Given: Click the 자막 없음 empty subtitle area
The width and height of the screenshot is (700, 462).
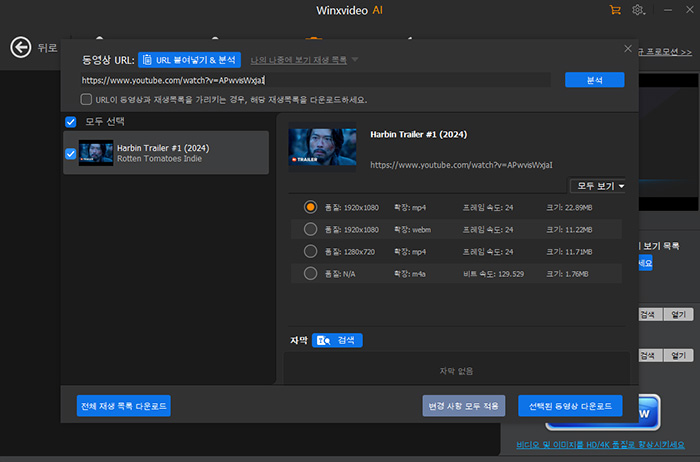Looking at the screenshot, I should pyautogui.click(x=456, y=370).
